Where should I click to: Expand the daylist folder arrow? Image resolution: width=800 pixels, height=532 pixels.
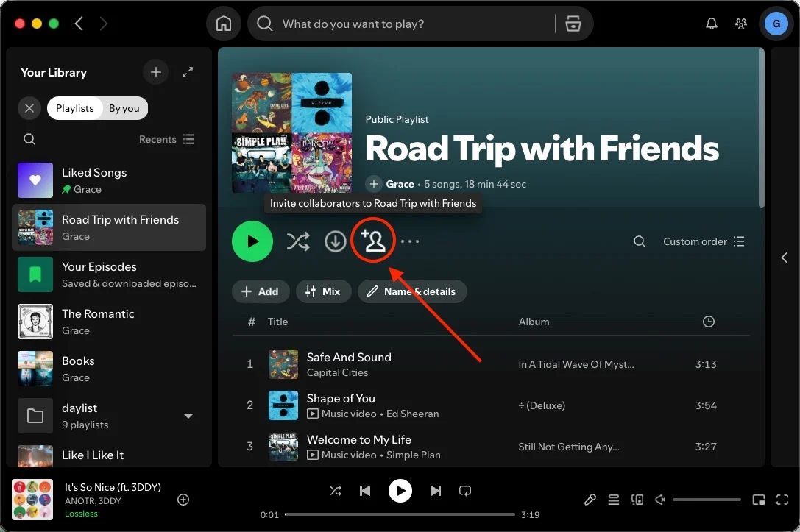(188, 416)
